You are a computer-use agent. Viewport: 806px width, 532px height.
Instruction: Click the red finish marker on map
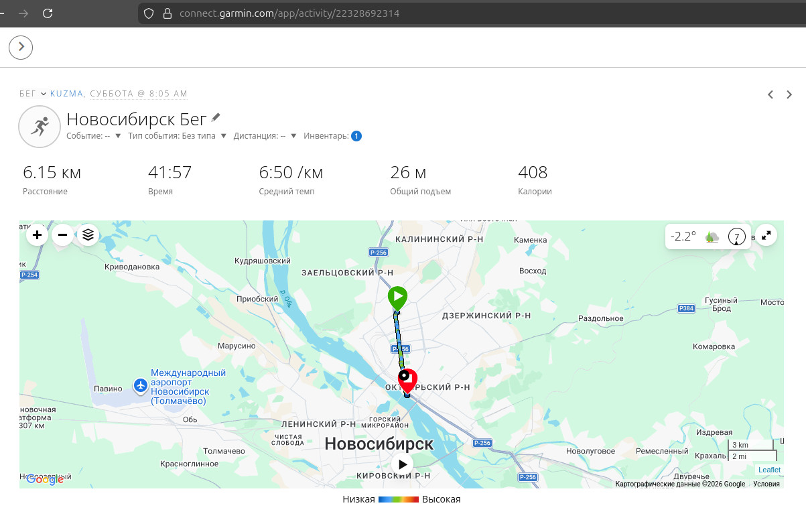coord(408,381)
